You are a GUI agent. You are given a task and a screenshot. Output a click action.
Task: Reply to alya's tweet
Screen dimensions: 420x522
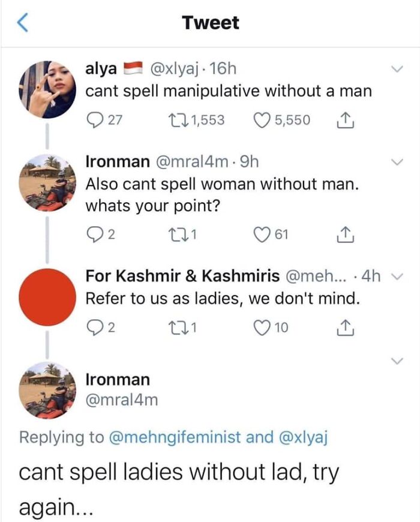[x=95, y=120]
